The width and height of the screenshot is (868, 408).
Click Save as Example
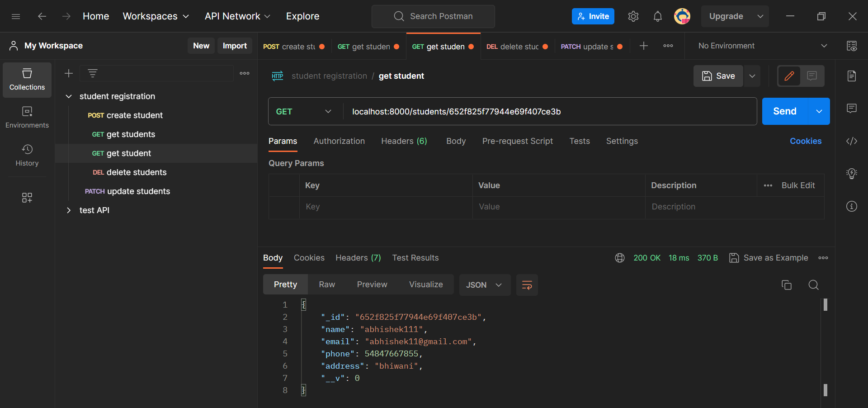coord(775,257)
